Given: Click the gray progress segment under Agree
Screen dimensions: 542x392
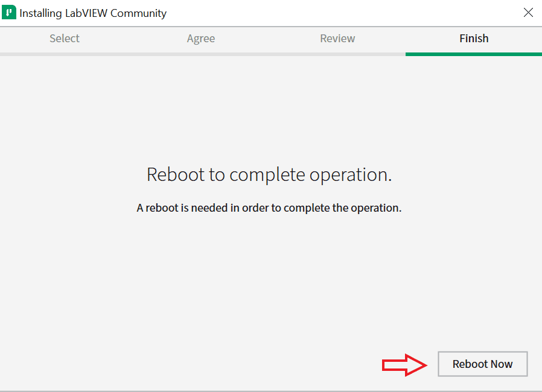Looking at the screenshot, I should tap(203, 54).
